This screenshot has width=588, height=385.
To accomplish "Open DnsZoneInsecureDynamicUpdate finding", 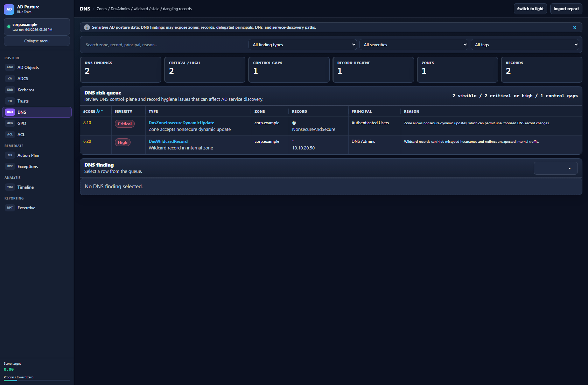I will click(x=181, y=123).
